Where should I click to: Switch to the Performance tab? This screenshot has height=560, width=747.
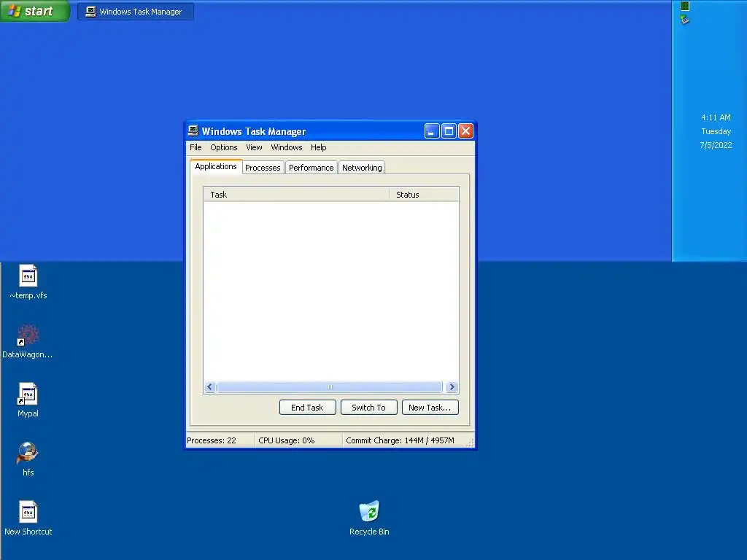click(311, 168)
